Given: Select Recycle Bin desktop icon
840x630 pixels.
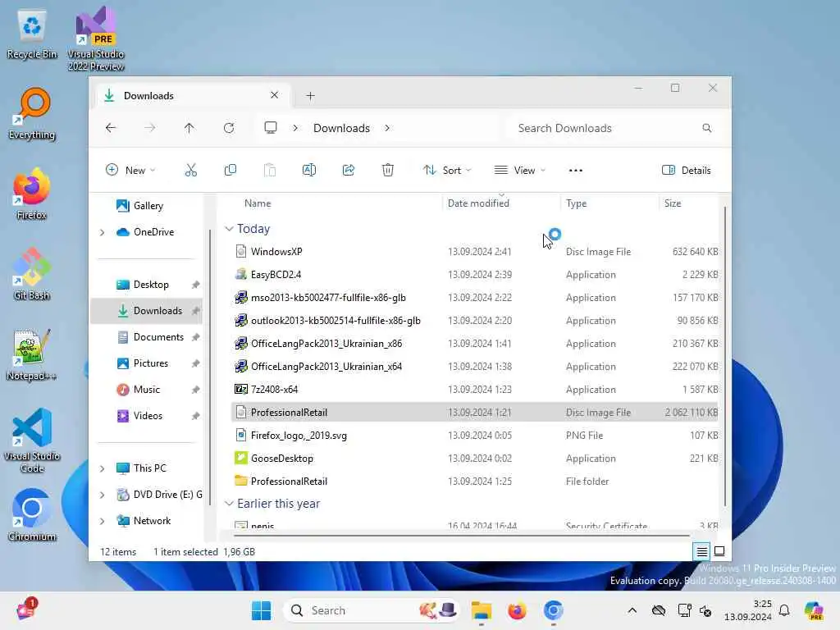Looking at the screenshot, I should (x=32, y=33).
